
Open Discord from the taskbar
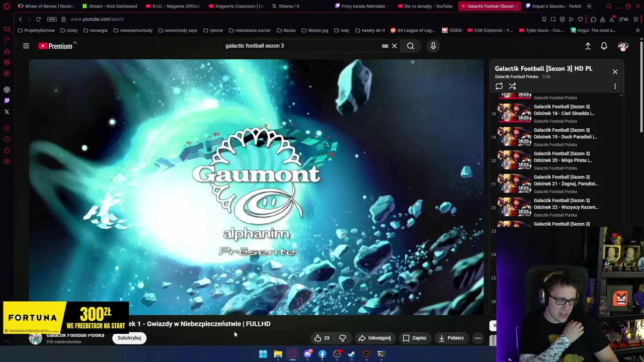(x=307, y=354)
